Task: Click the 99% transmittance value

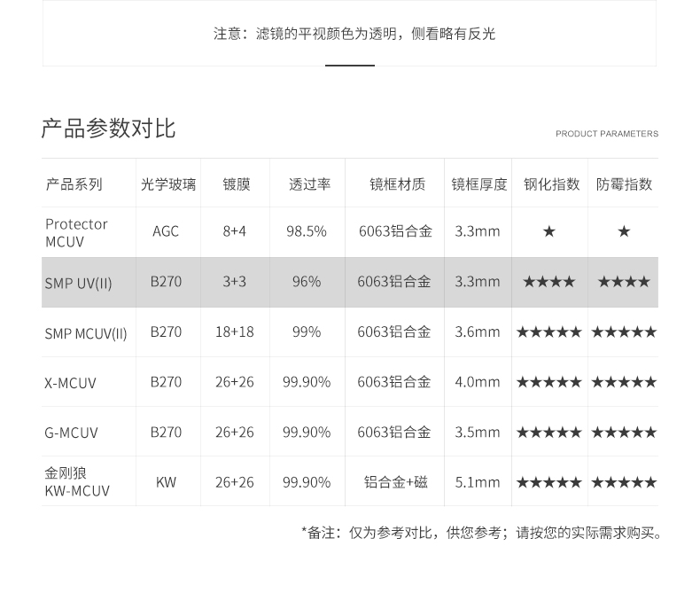Action: (x=307, y=332)
